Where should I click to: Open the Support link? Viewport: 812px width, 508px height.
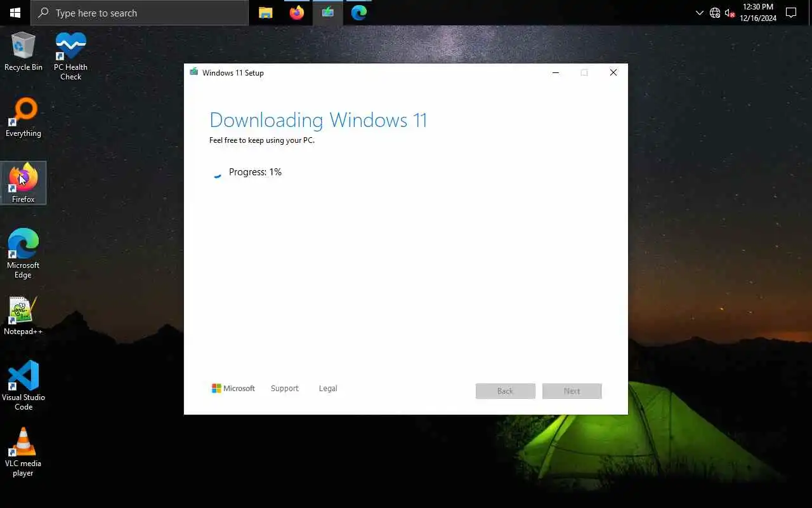tap(284, 388)
